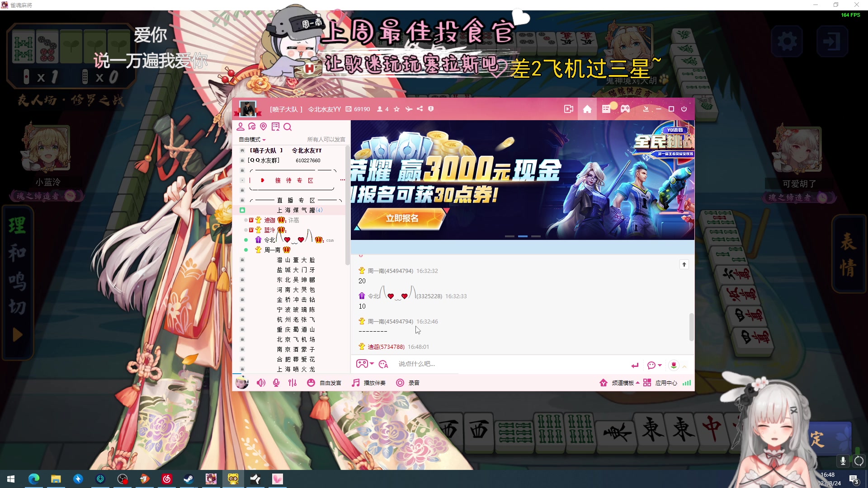Open the bulletin board icon above channel tree
868x488 pixels.
tap(275, 127)
